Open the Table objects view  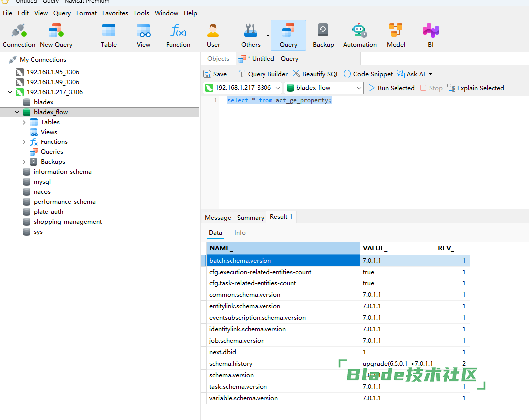pyautogui.click(x=108, y=35)
